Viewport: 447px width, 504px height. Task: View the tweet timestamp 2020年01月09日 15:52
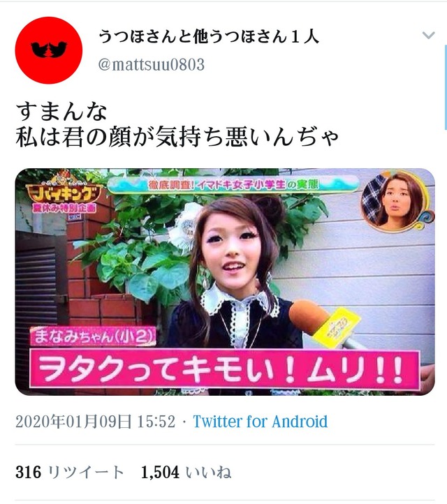95,422
